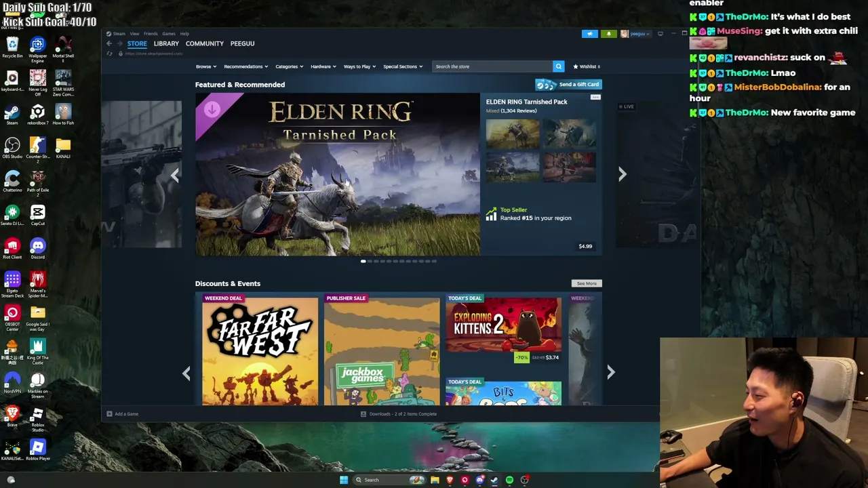Click the Search the store field
The width and height of the screenshot is (868, 488).
493,66
